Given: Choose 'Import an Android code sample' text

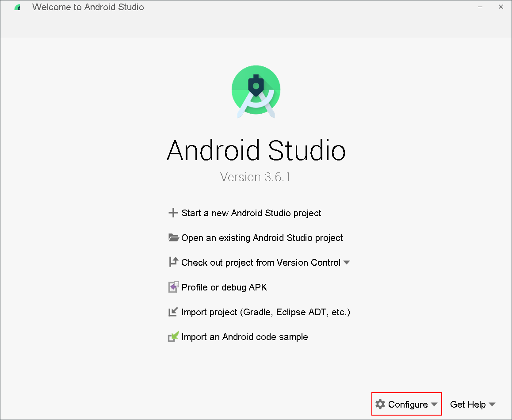Looking at the screenshot, I should pyautogui.click(x=245, y=337).
